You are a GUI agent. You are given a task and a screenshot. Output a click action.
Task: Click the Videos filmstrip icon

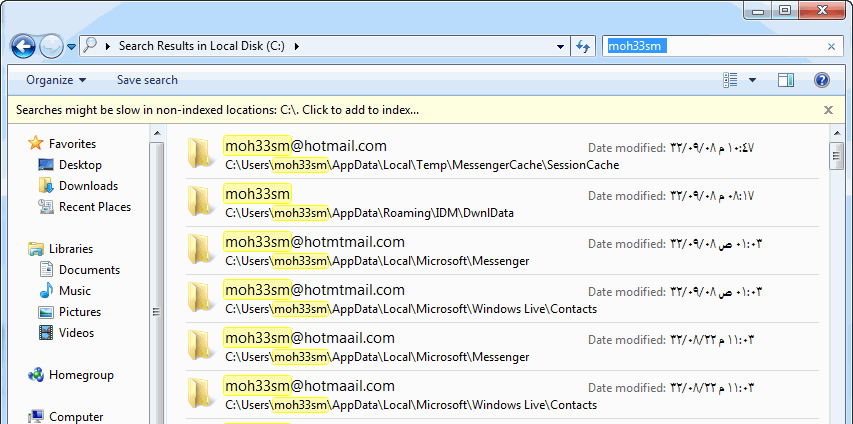click(46, 333)
